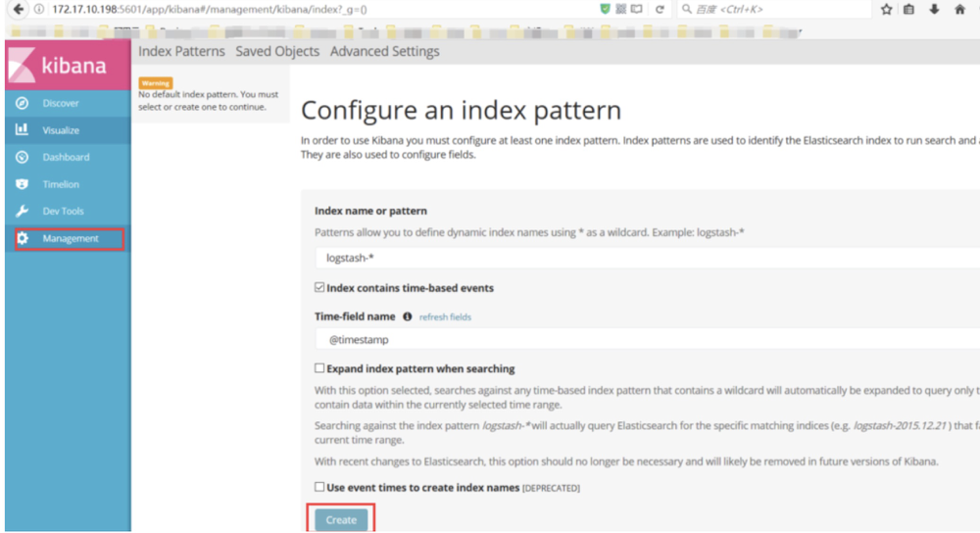The image size is (980, 533).
Task: Click the browser back arrow button
Action: [x=18, y=9]
